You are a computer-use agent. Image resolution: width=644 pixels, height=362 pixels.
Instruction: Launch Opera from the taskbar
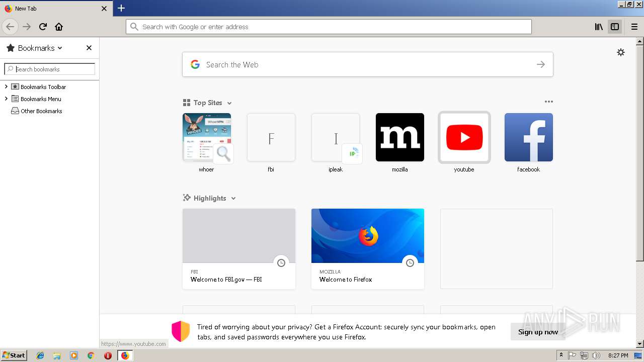[x=108, y=355]
